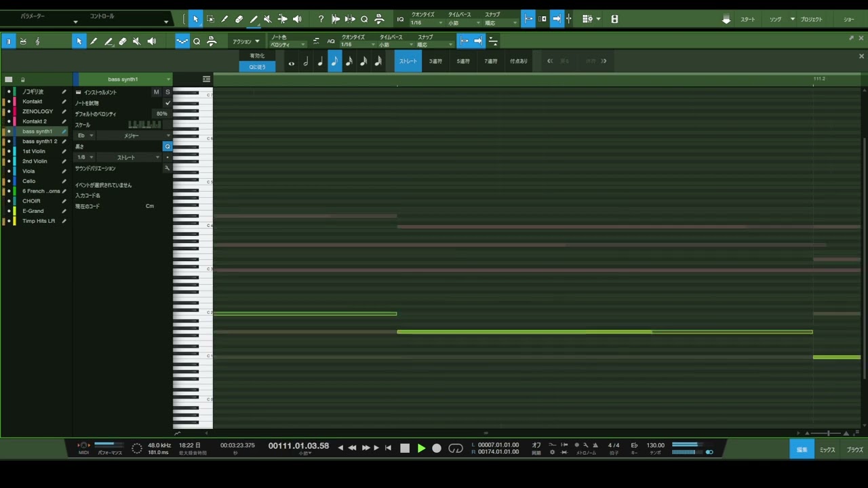Toggle the audition notes checkmark
The width and height of the screenshot is (868, 488).
(167, 103)
